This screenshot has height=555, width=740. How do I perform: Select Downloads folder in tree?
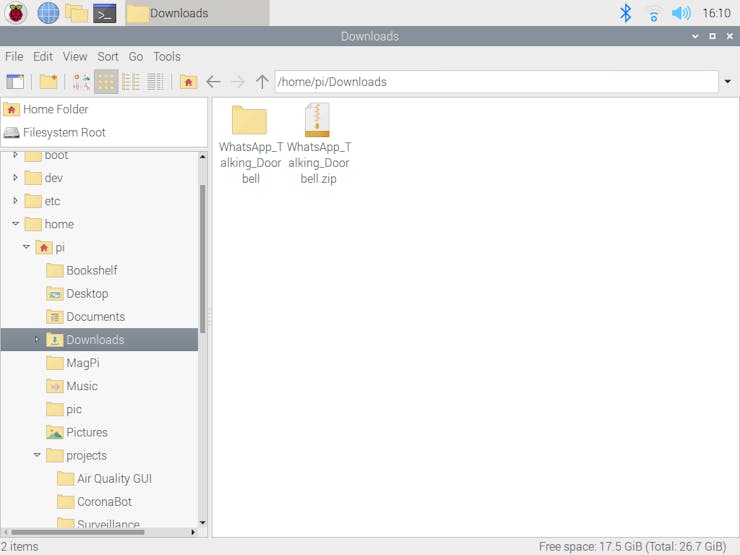pos(99,340)
